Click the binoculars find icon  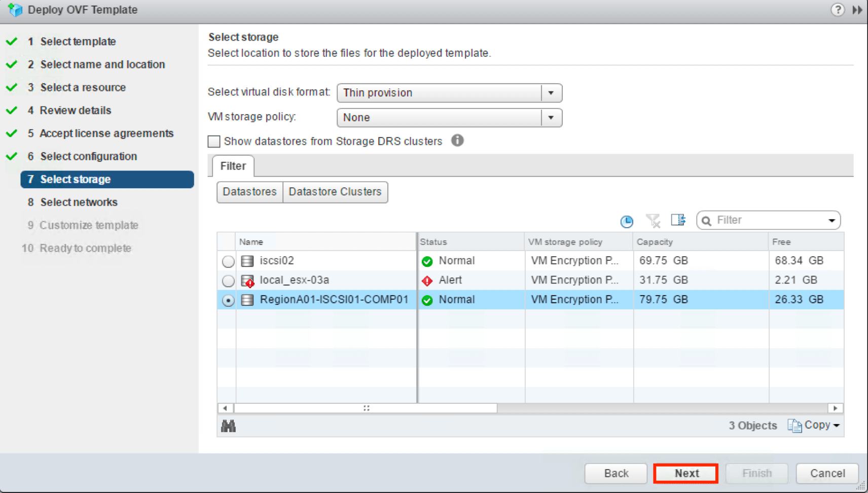click(228, 426)
